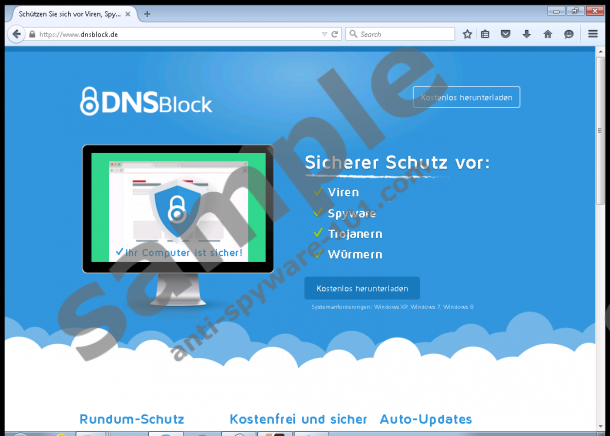Open the Firefox hamburger menu
The image size is (610, 436).
(x=593, y=34)
